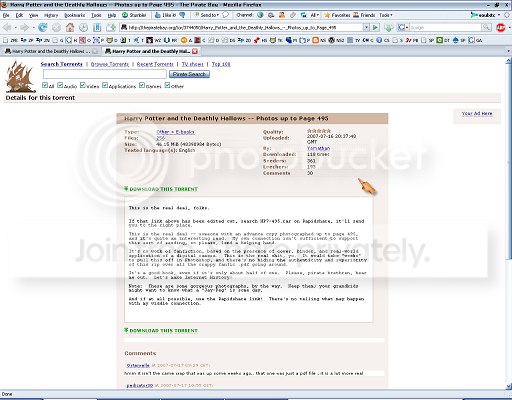Click the green Downloads arrow icon
This screenshot has width=512, height=400.
tap(388, 27)
